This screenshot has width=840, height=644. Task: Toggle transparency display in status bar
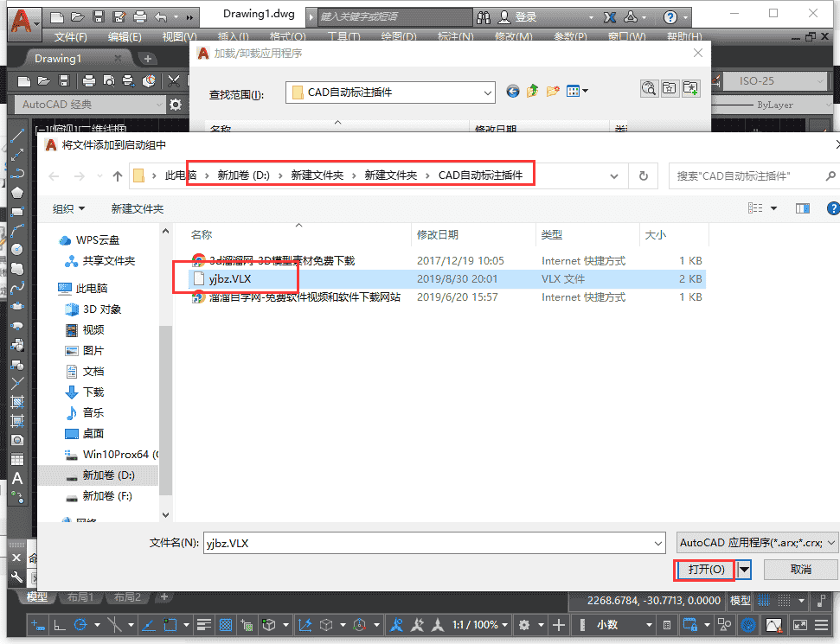tap(226, 625)
